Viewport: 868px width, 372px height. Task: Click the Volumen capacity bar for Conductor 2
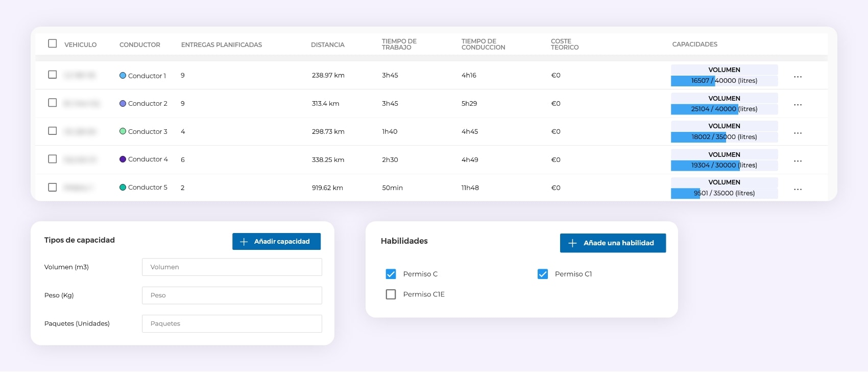(x=724, y=109)
